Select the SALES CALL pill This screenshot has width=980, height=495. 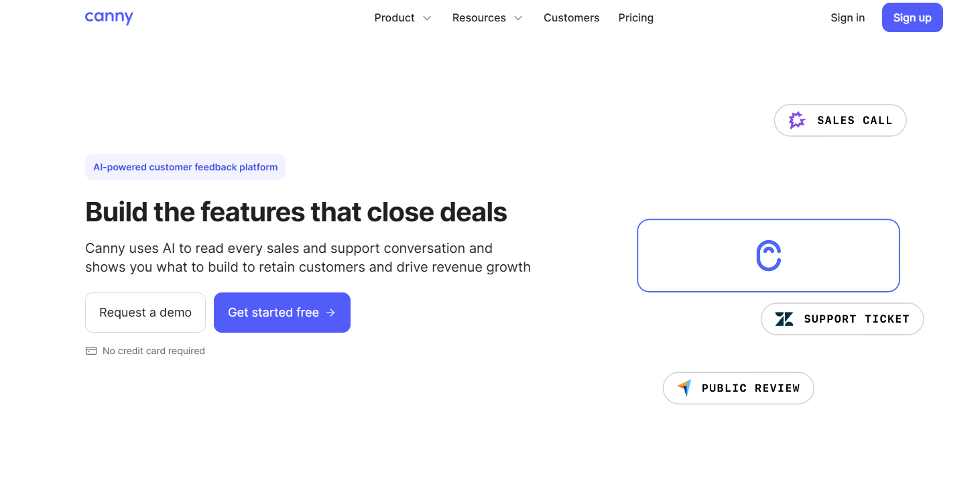[841, 121]
